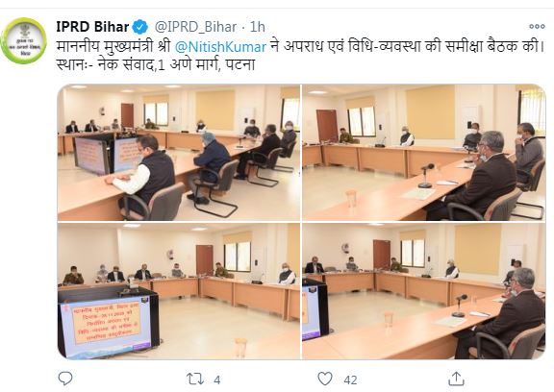Open the IPRD Bihar display name
The width and height of the screenshot is (554, 392).
click(x=92, y=27)
